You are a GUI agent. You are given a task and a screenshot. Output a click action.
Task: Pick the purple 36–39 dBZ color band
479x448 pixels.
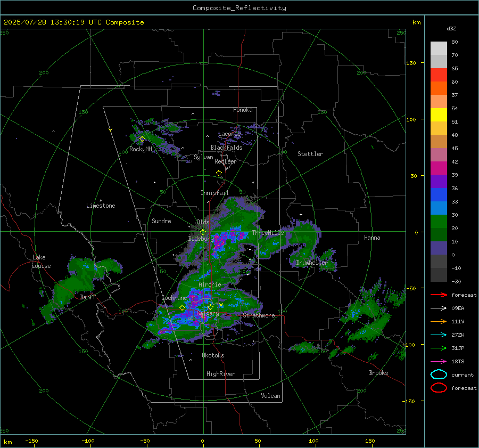pos(439,182)
